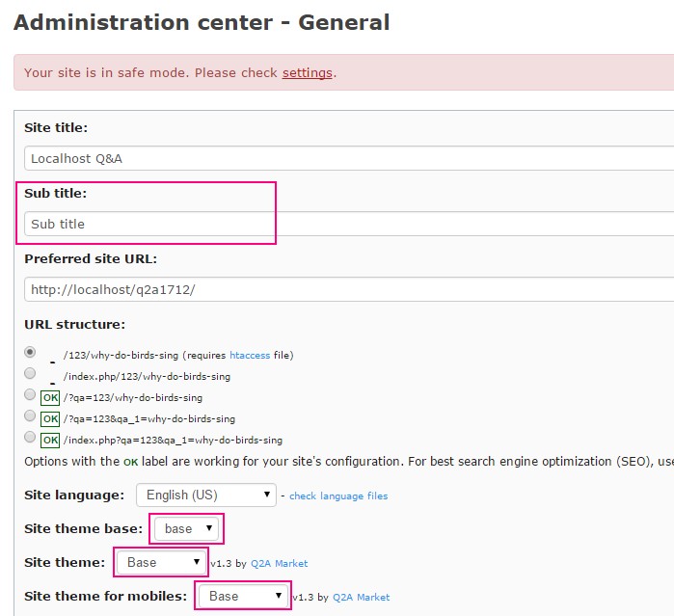
Task: Select the /index.php?qa=123&qa_1= URL structure radio
Action: tap(30, 438)
